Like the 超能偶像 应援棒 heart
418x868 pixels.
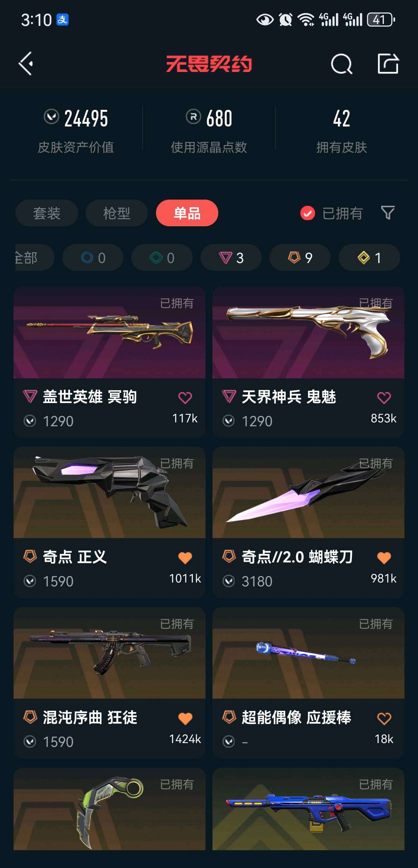point(384,718)
